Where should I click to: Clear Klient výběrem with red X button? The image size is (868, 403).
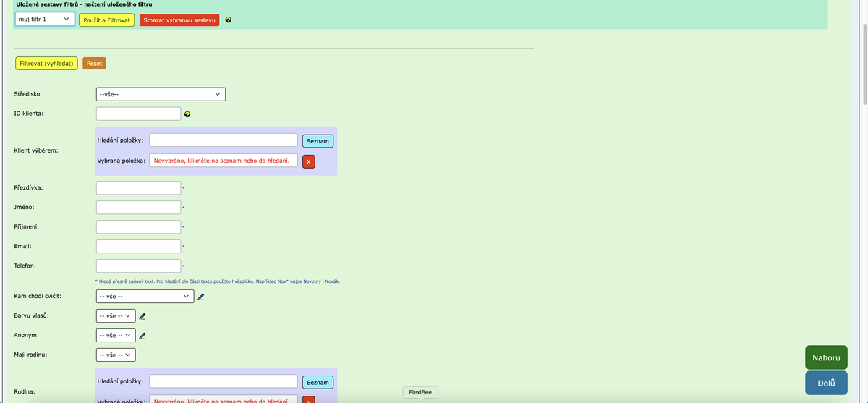click(x=309, y=161)
